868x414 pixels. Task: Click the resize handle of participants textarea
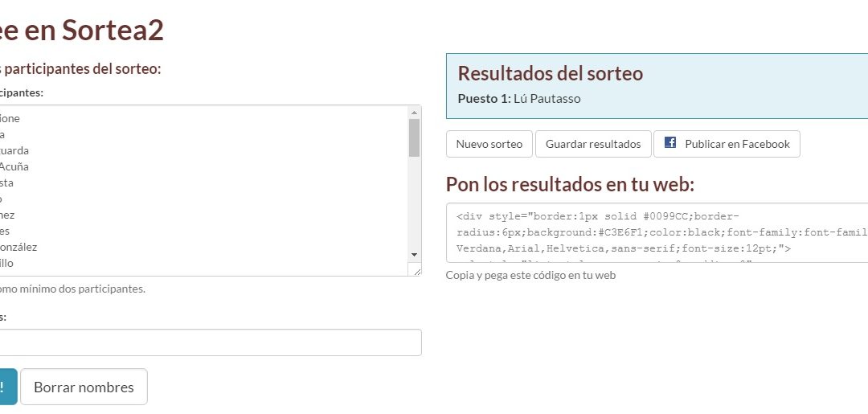(417, 272)
